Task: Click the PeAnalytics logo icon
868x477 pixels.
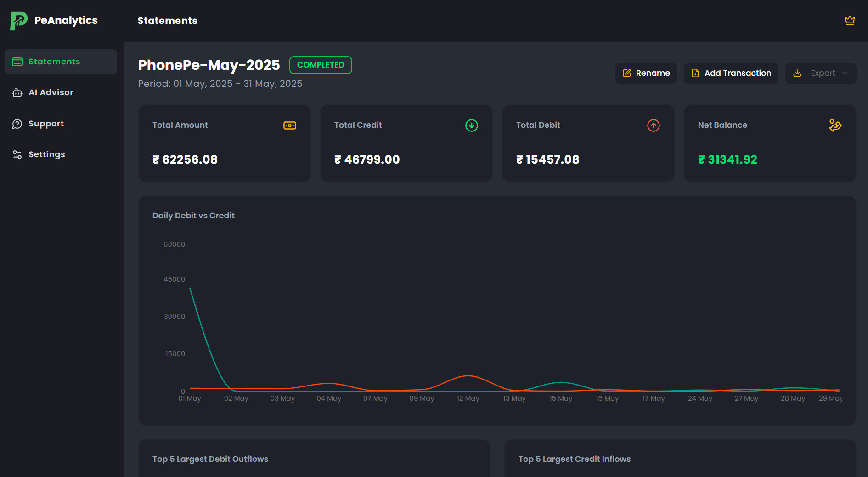Action: click(x=17, y=20)
